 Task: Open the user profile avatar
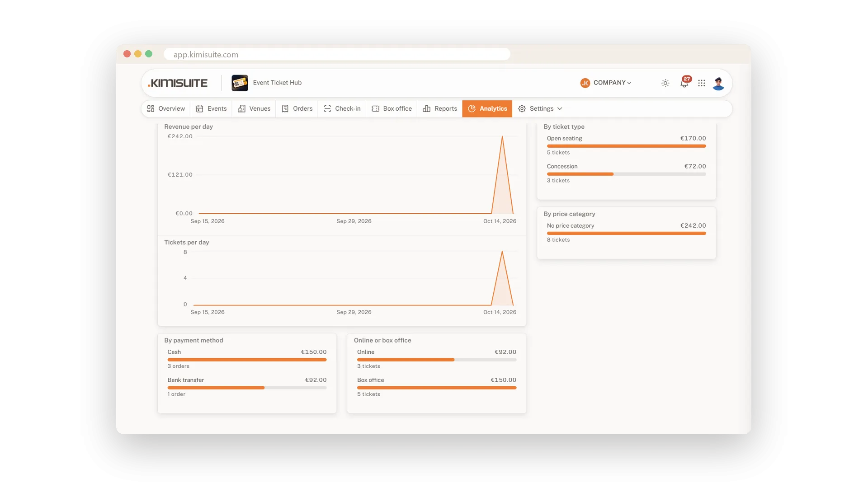tap(718, 83)
